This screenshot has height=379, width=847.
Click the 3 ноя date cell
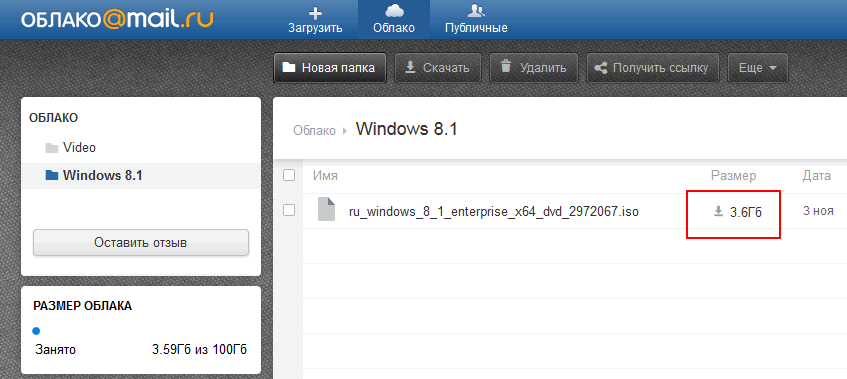[x=818, y=211]
